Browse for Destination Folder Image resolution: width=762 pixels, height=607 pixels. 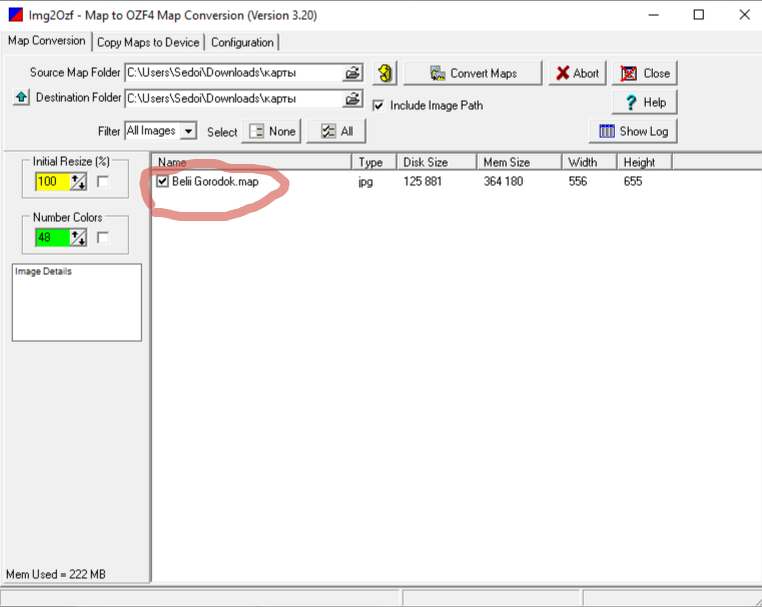pos(353,99)
